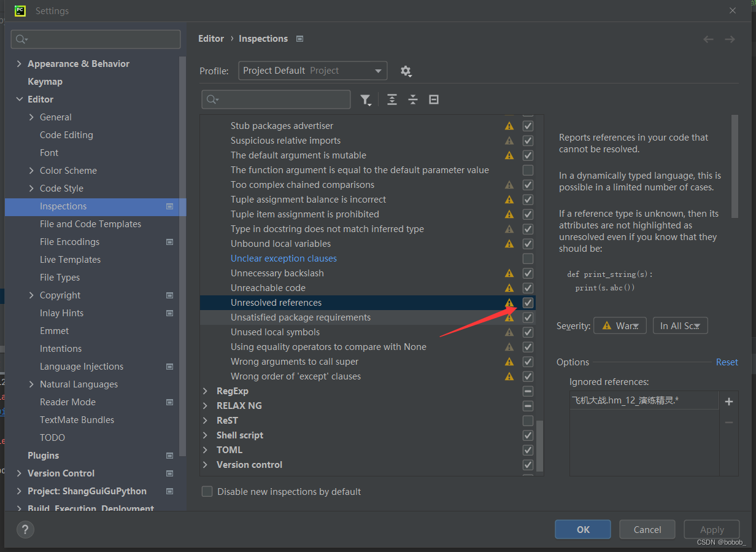Image resolution: width=756 pixels, height=552 pixels.
Task: Select the ignored reference 飞机大战 entry
Action: [644, 401]
